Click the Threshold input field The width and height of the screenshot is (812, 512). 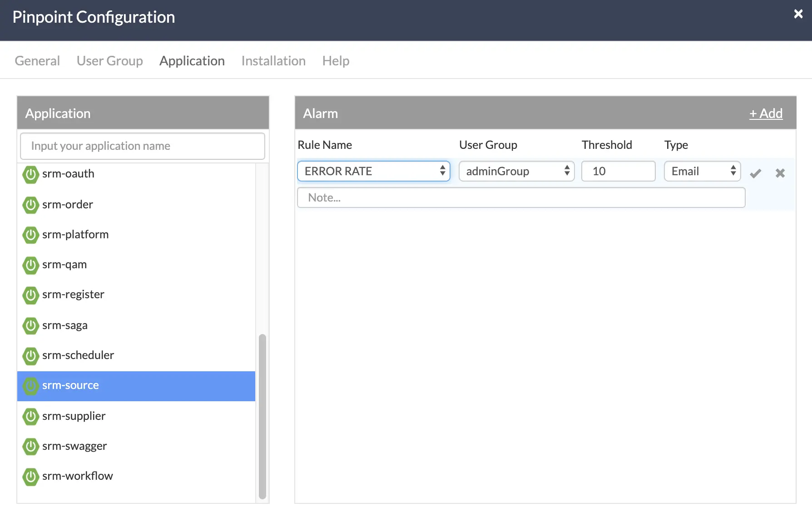pyautogui.click(x=619, y=171)
